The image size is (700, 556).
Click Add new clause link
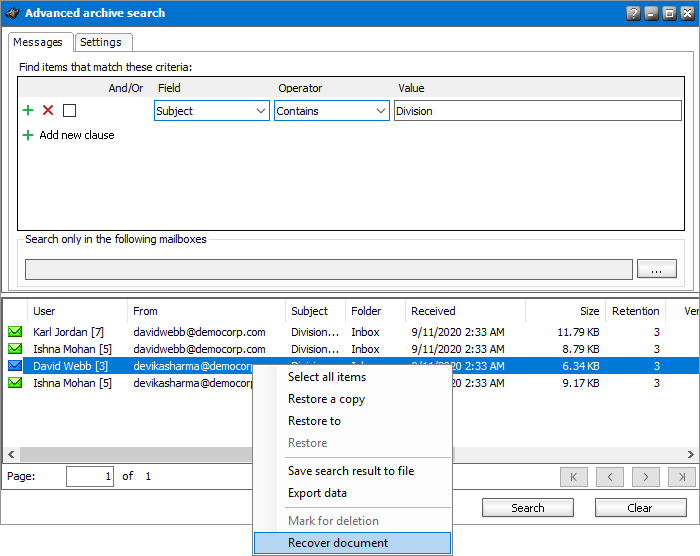click(76, 135)
